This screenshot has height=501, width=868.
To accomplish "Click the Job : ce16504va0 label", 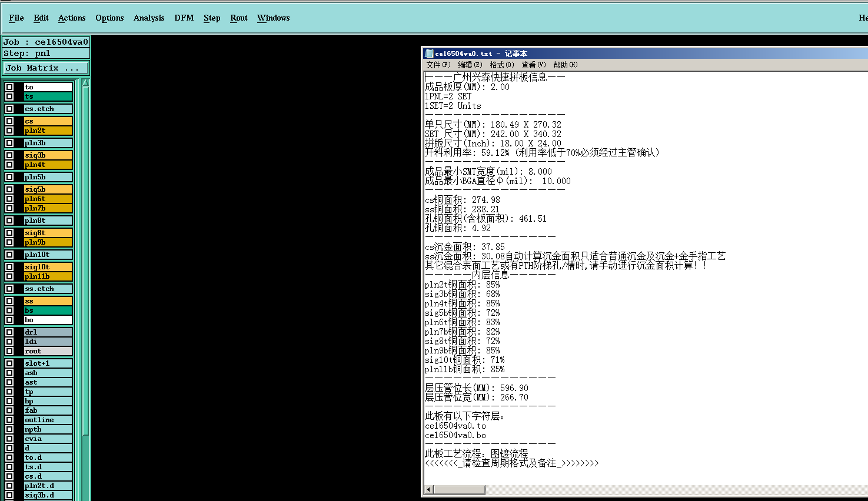I will click(45, 42).
